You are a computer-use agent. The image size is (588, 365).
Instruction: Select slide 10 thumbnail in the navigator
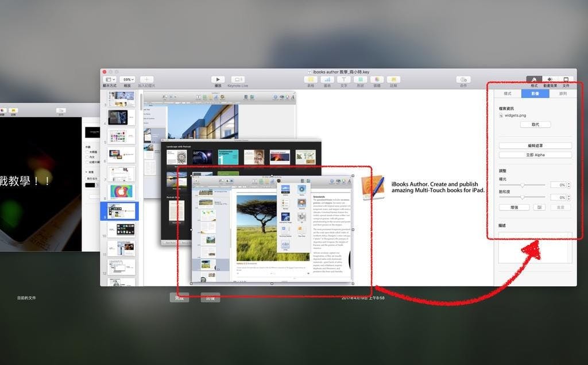[121, 229]
